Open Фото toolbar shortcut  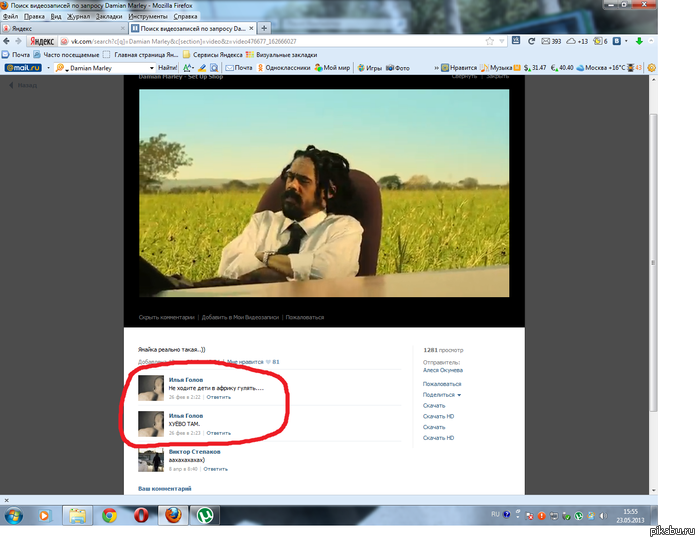tap(398, 68)
